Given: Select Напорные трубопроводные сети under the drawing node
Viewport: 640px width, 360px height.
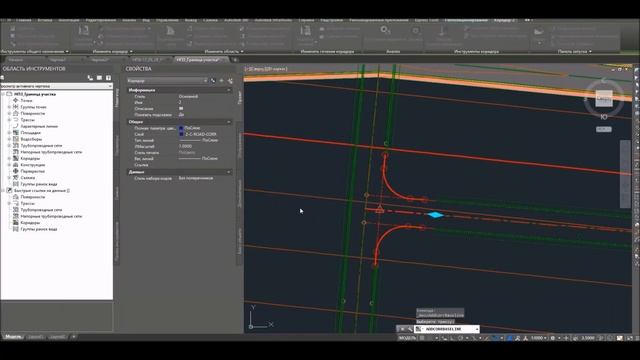Looking at the screenshot, I should coord(51,152).
